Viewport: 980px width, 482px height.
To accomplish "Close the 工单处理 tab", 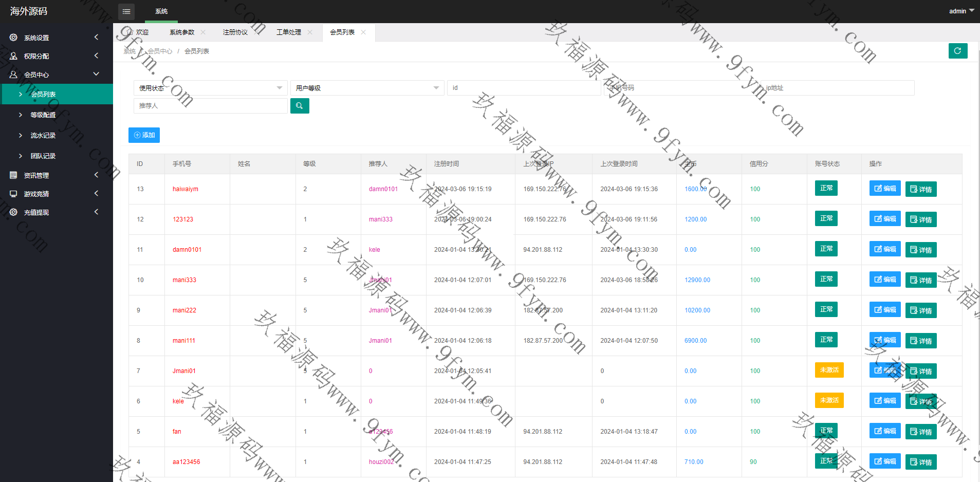I will pyautogui.click(x=310, y=32).
